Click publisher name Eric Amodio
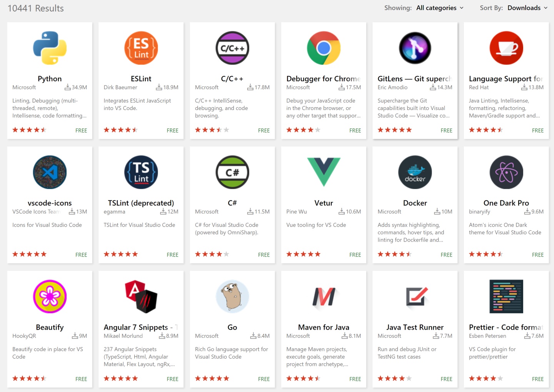 [x=392, y=87]
